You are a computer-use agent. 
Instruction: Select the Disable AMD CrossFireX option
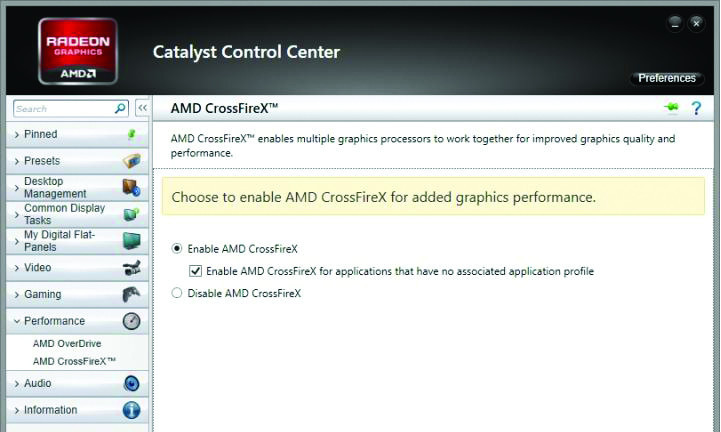pos(178,294)
